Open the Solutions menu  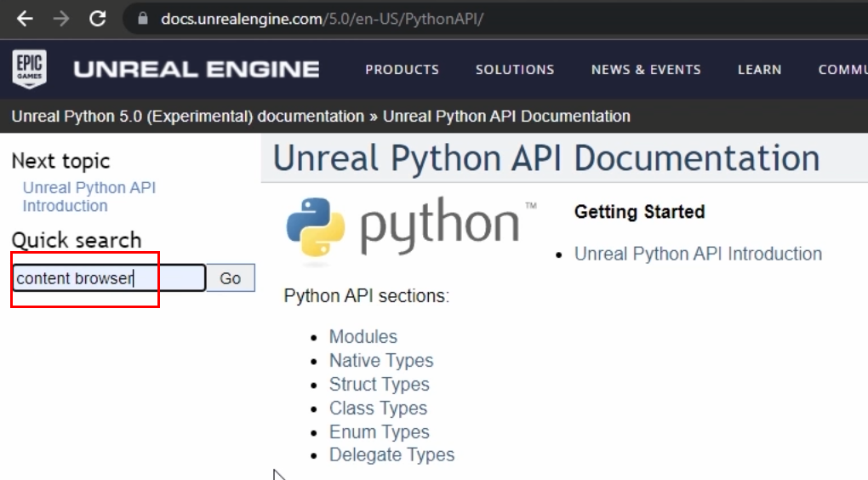pyautogui.click(x=515, y=70)
